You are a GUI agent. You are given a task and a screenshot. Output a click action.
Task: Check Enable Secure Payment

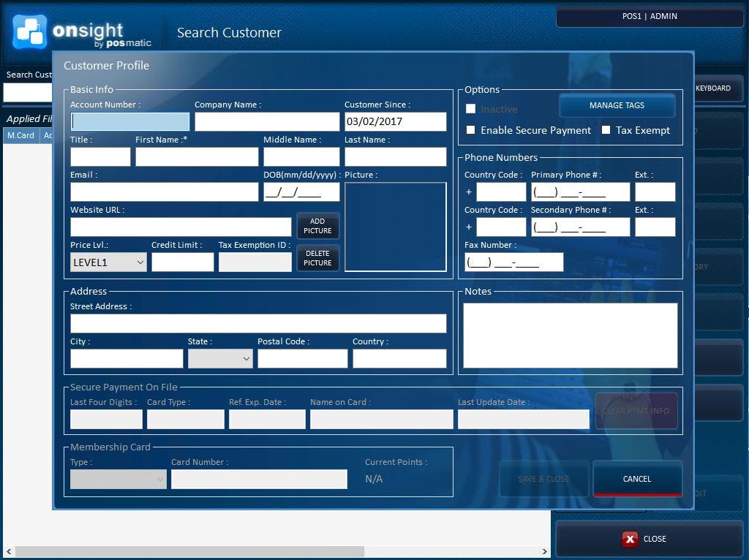point(470,130)
